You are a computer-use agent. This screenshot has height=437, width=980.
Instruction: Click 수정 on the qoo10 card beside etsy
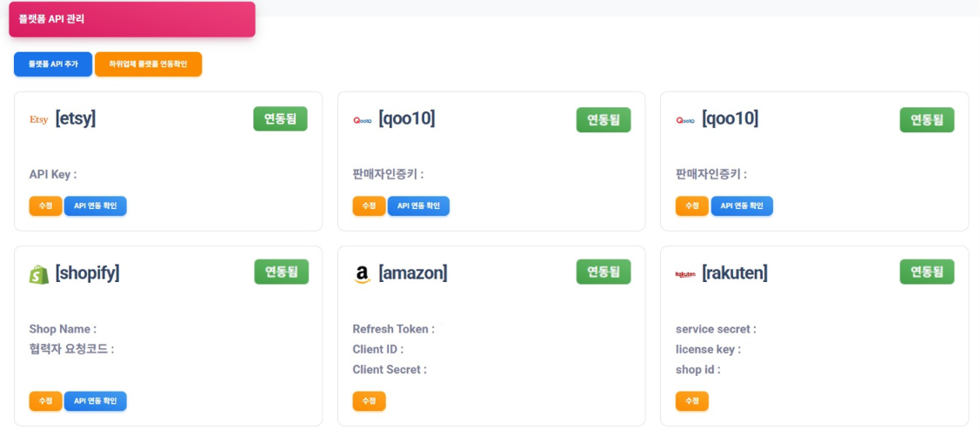point(370,206)
